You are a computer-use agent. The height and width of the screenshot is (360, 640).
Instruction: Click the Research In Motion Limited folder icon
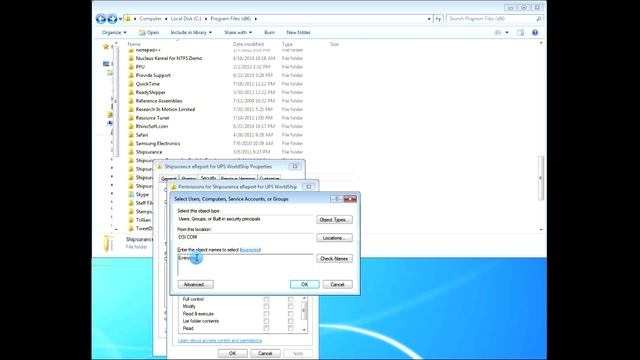click(x=131, y=109)
